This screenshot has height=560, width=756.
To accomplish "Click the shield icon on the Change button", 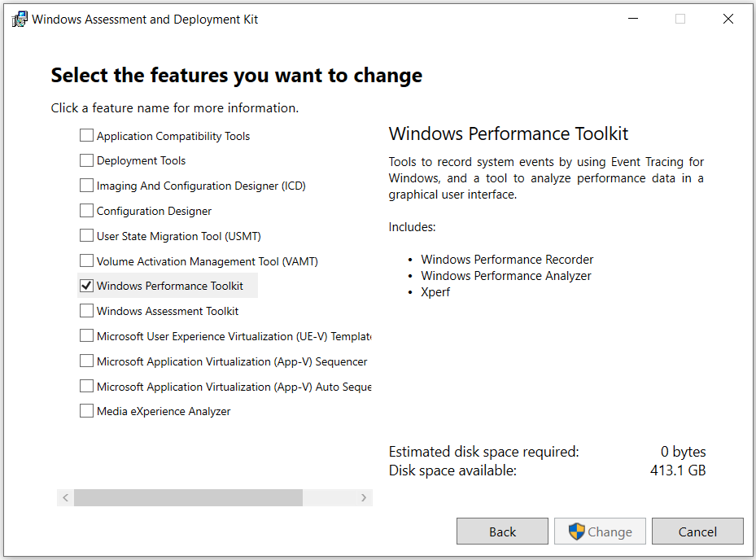I will (x=577, y=532).
